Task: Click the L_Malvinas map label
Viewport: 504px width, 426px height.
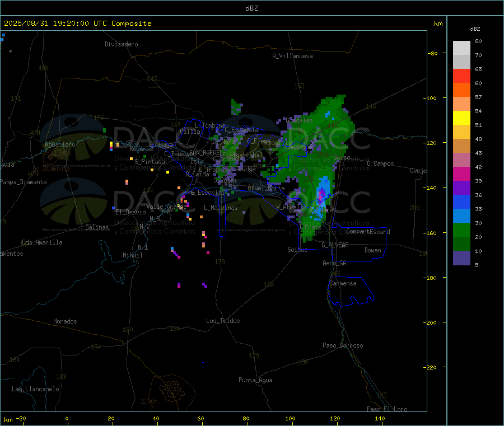Action: click(x=221, y=208)
